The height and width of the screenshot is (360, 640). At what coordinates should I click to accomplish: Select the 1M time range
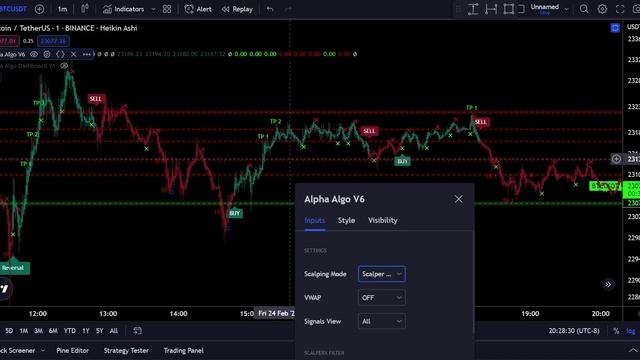click(24, 331)
